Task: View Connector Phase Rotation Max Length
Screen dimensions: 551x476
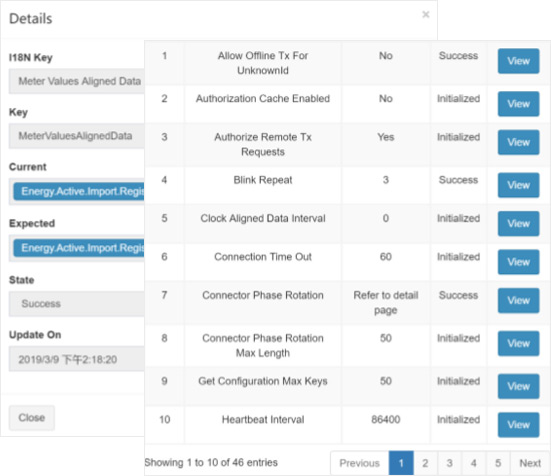Action: 518,343
